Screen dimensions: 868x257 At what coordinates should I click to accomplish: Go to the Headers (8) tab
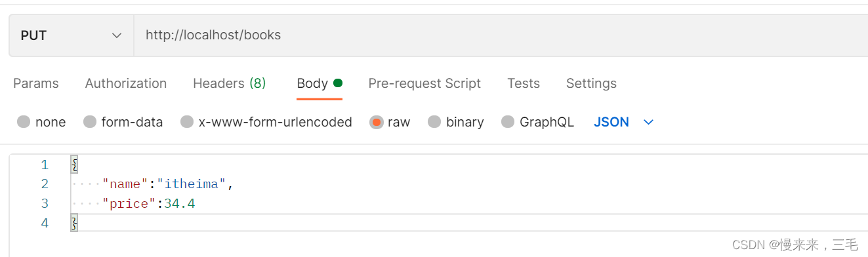point(230,83)
